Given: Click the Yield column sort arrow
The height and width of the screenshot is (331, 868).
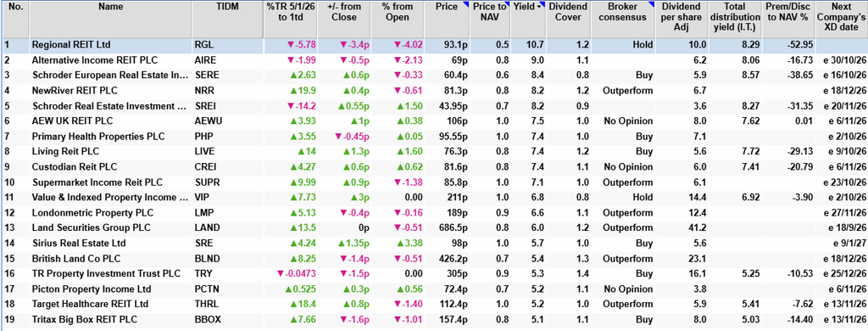Looking at the screenshot, I should click(x=538, y=8).
